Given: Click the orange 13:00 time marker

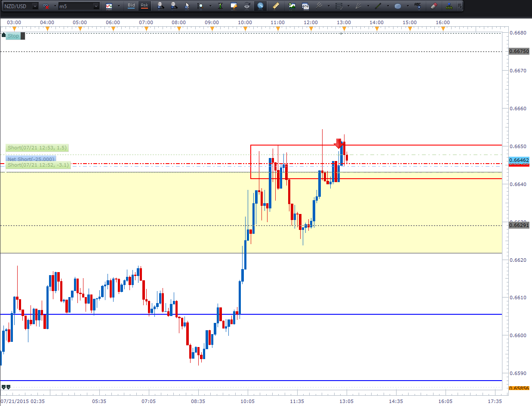Looking at the screenshot, I should (x=344, y=29).
